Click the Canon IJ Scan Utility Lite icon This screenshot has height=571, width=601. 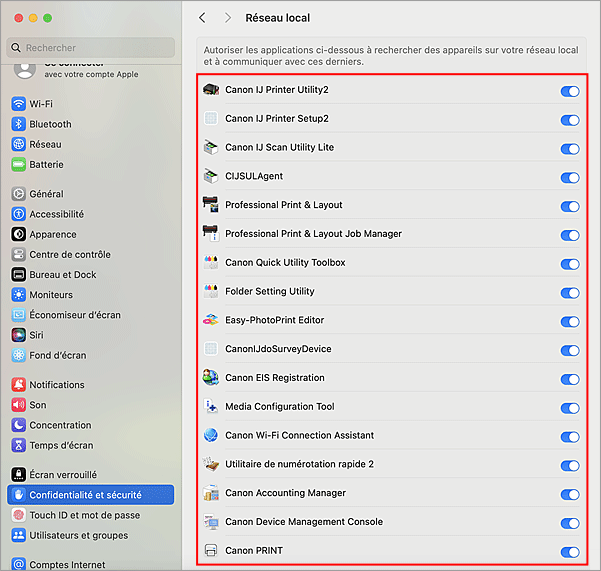click(x=210, y=148)
